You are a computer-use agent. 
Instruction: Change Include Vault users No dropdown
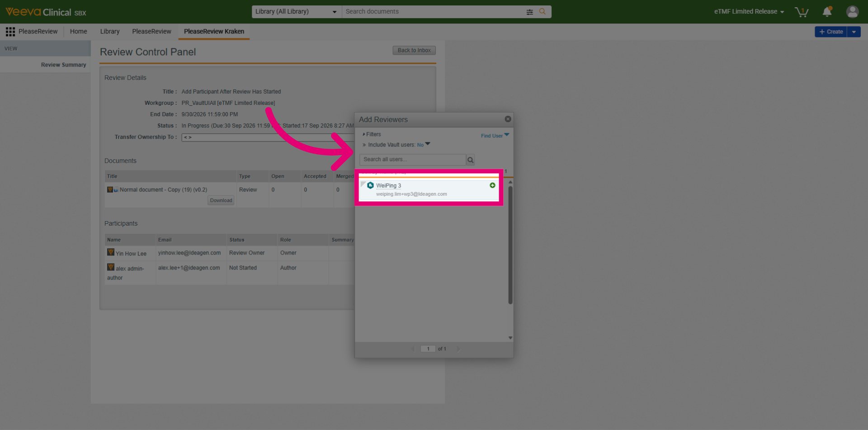tap(424, 145)
